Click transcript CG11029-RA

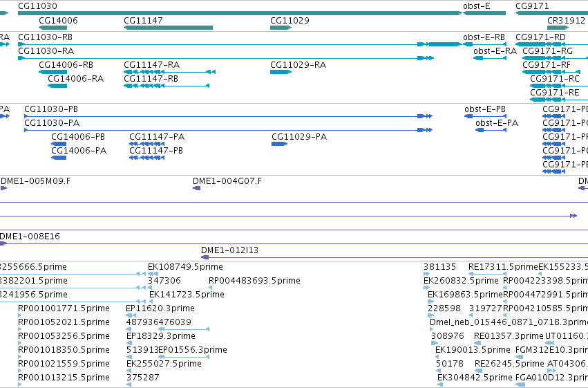coord(281,72)
